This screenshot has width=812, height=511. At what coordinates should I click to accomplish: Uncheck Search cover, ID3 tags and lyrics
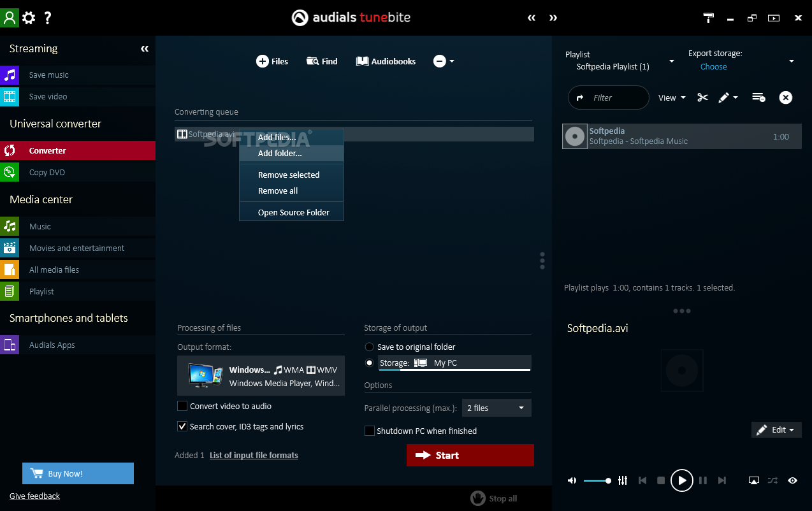182,426
